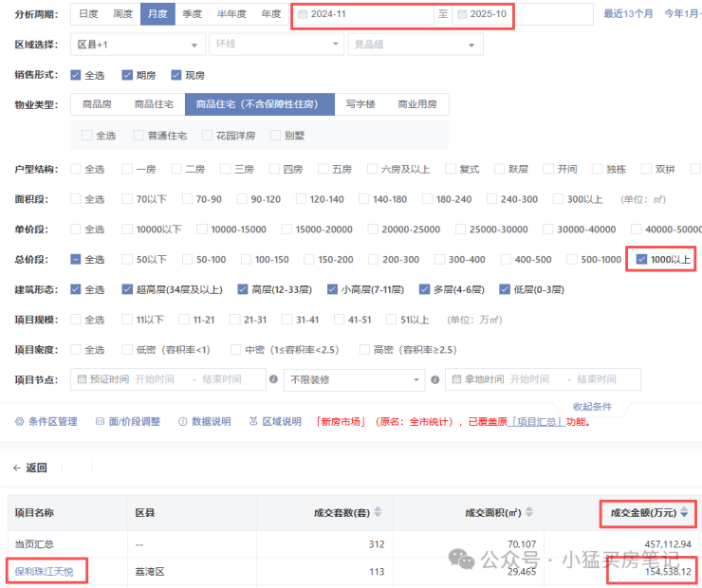Open project link 保利珠江天悦
702x588 pixels.
tap(44, 572)
